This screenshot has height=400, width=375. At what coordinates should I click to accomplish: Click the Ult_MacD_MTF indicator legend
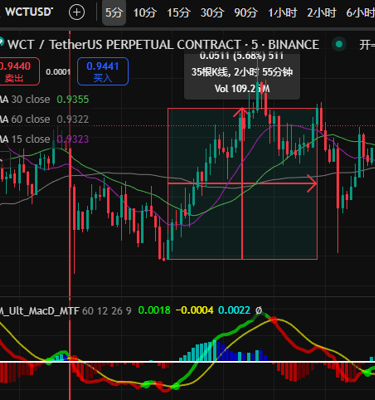point(40,311)
